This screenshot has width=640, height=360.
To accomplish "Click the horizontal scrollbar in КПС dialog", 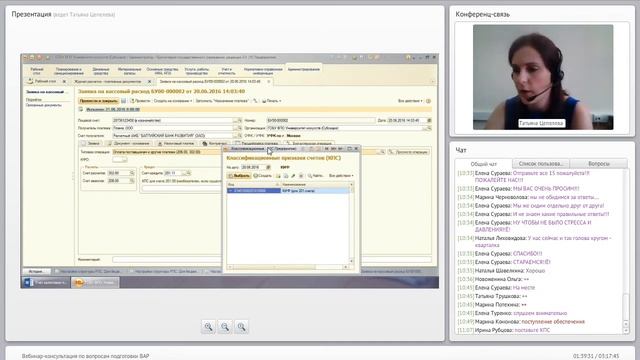I will [288, 267].
